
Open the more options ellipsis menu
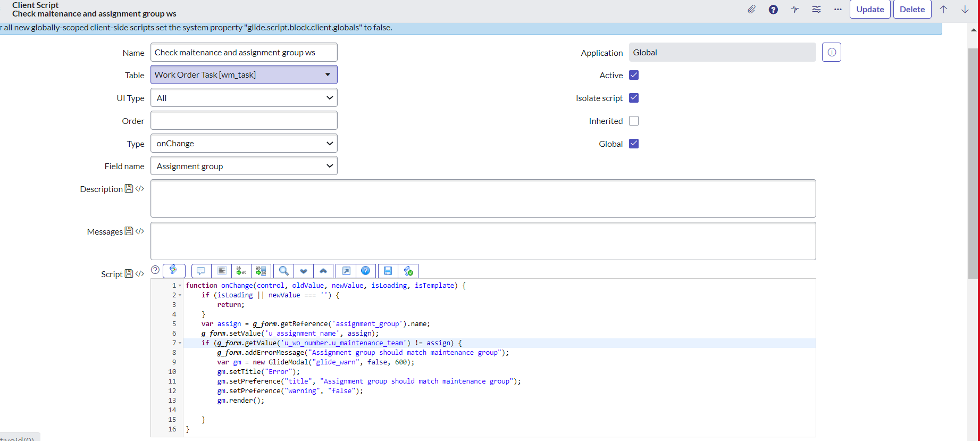837,9
